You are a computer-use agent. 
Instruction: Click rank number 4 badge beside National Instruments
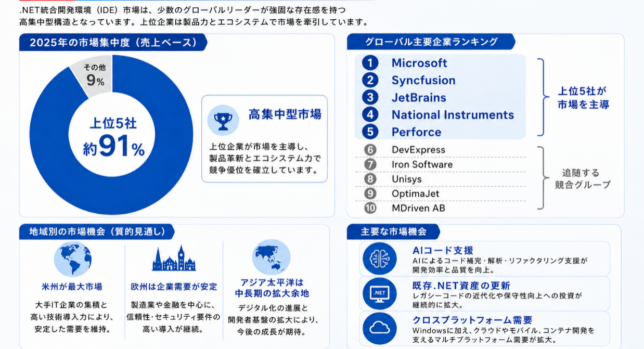[x=370, y=114]
